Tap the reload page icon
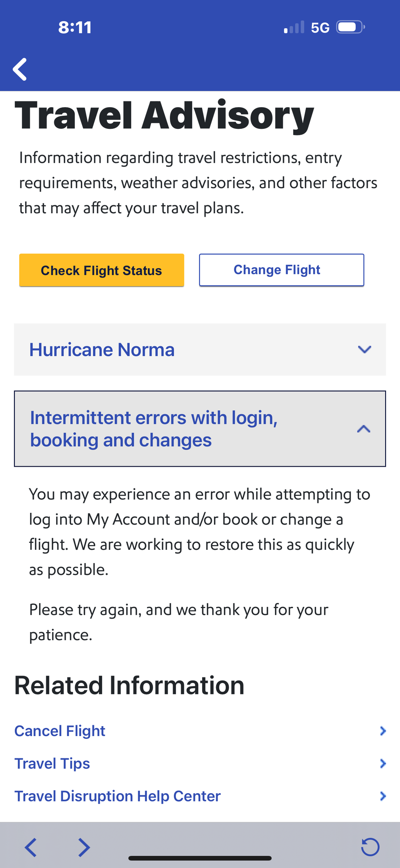This screenshot has height=868, width=400. pyautogui.click(x=370, y=847)
